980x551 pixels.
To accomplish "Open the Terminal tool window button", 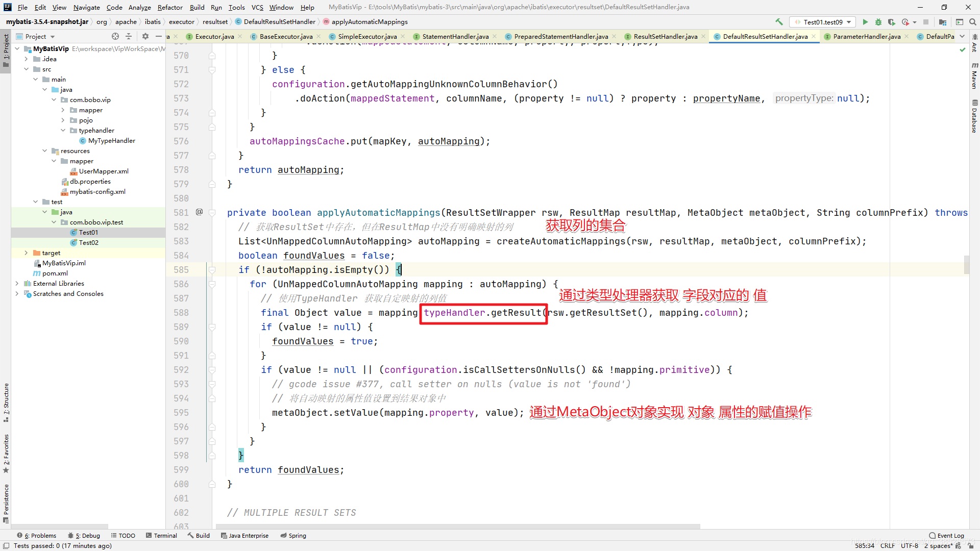I will point(161,535).
